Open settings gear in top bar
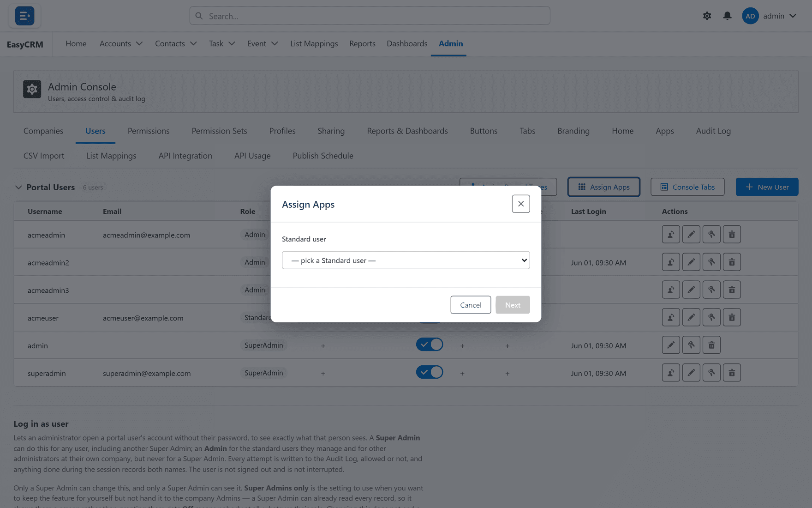Viewport: 812px width, 508px height. [x=707, y=16]
